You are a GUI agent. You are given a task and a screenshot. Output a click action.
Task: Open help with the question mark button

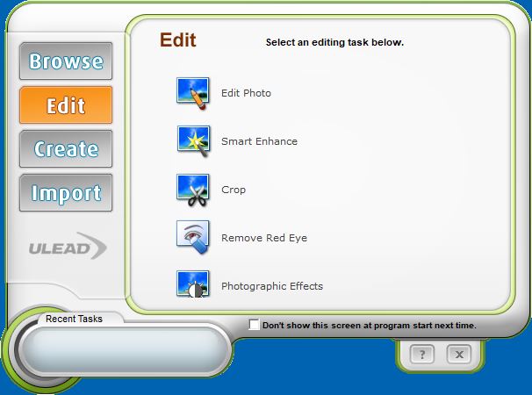click(421, 355)
